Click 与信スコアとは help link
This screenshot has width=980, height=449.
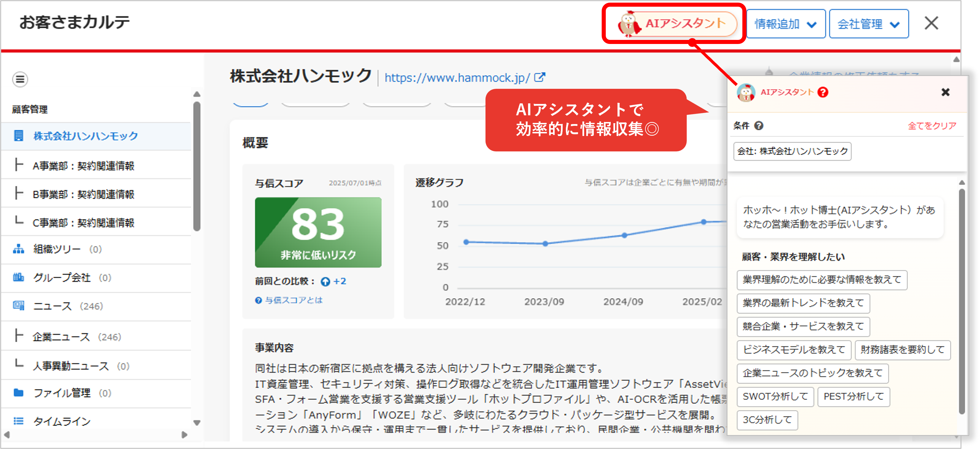pyautogui.click(x=293, y=300)
